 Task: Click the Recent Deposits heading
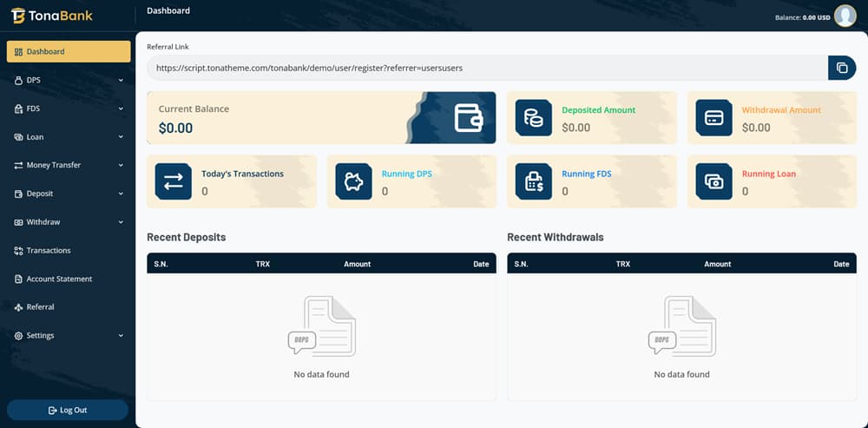coord(186,237)
